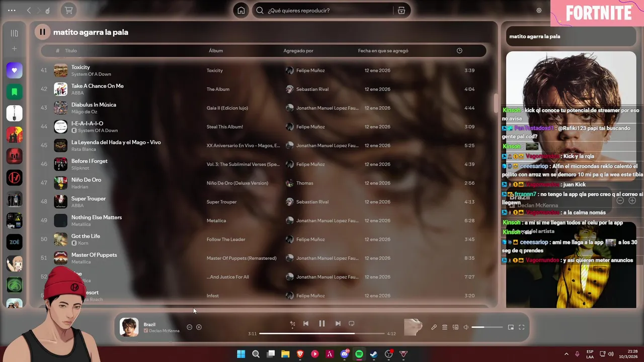Open Steam from the taskbar

coord(374,354)
